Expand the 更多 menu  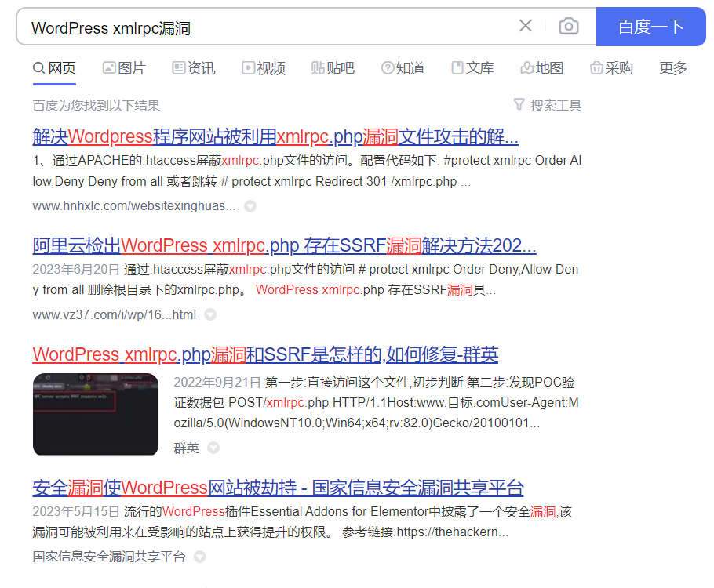673,68
